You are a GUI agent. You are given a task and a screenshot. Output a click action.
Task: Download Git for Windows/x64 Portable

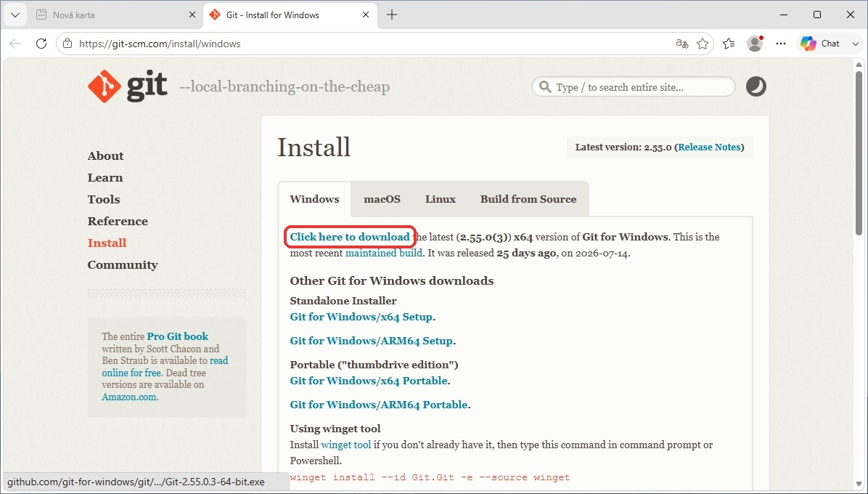(369, 381)
